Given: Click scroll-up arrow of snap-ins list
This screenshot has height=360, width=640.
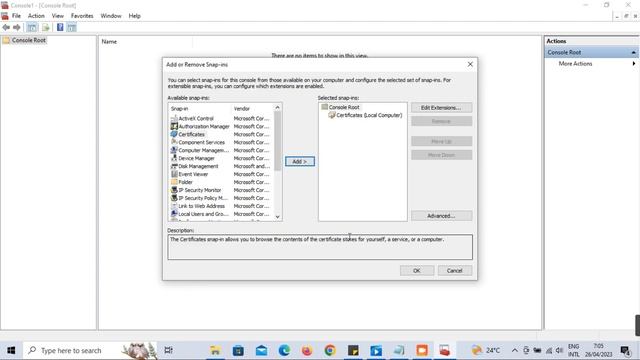Looking at the screenshot, I should [278, 108].
